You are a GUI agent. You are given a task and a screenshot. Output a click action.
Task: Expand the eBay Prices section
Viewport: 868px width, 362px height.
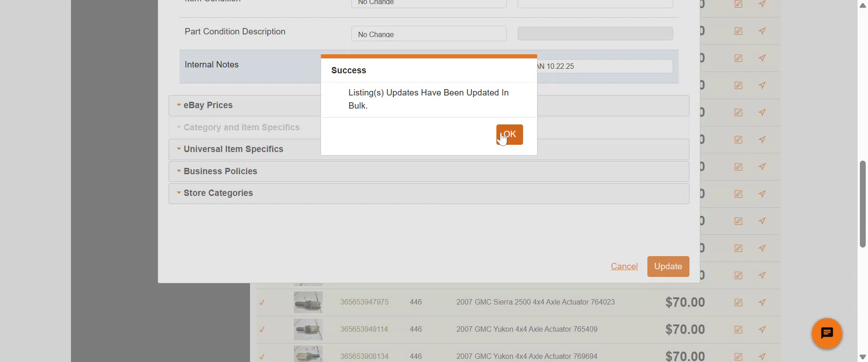click(x=429, y=105)
